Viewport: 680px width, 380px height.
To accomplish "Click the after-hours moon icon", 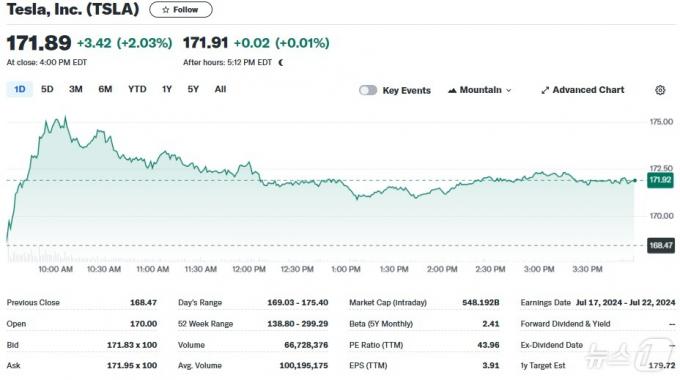I will pos(281,62).
